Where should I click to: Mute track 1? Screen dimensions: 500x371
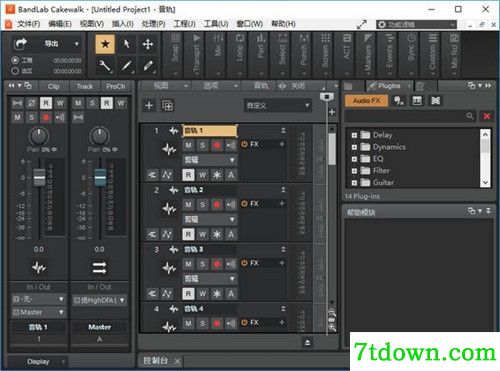(x=188, y=145)
